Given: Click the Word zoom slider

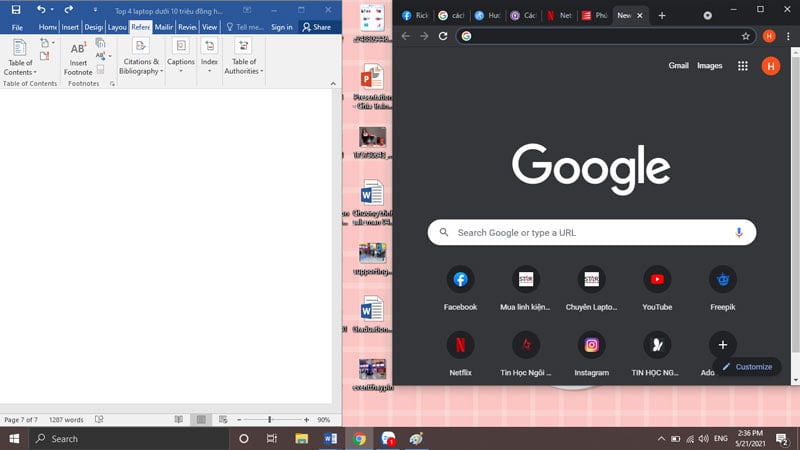Looking at the screenshot, I should point(270,419).
